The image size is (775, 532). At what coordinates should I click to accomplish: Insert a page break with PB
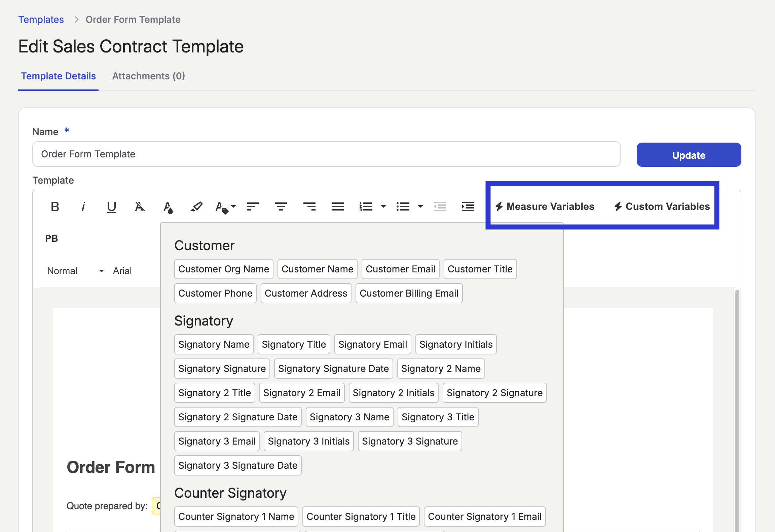point(51,238)
